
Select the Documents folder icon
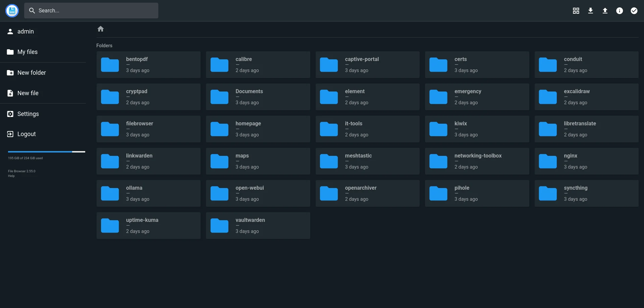point(219,97)
